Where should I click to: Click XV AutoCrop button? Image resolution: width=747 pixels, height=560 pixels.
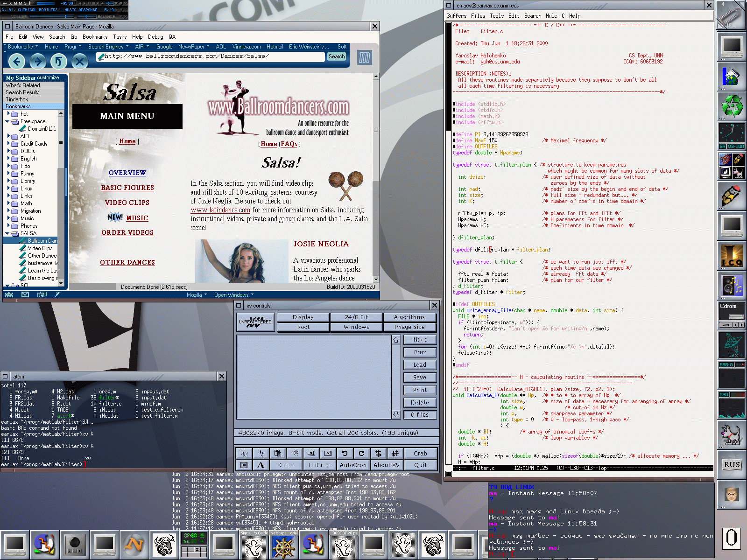click(x=353, y=465)
